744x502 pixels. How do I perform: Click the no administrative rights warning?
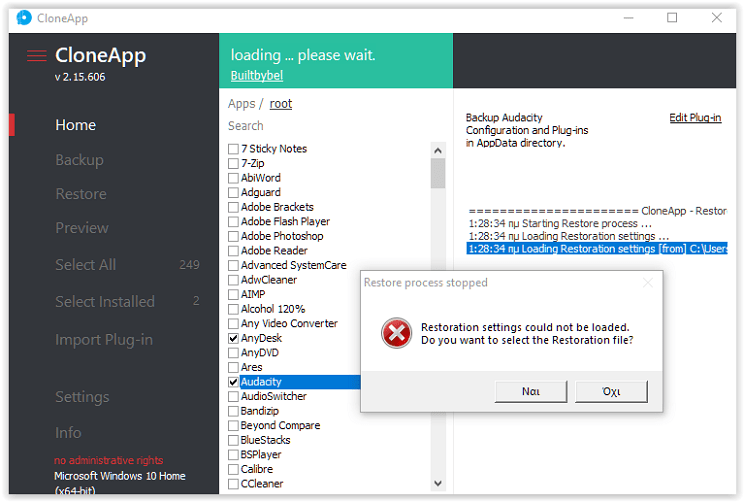point(109,460)
